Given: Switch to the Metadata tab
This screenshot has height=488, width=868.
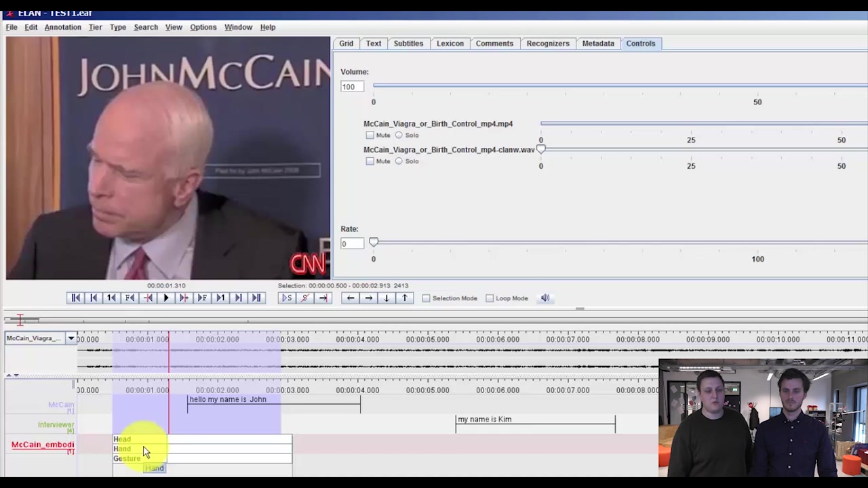Looking at the screenshot, I should tap(598, 43).
